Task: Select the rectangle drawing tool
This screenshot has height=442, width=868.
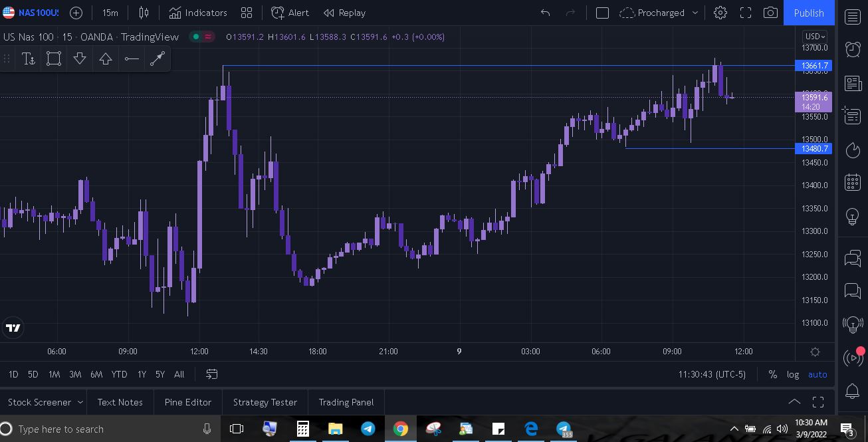Action: (54, 58)
